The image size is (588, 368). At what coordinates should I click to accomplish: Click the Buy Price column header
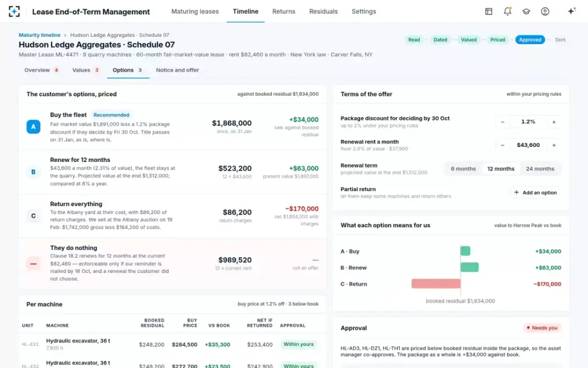[x=190, y=323]
